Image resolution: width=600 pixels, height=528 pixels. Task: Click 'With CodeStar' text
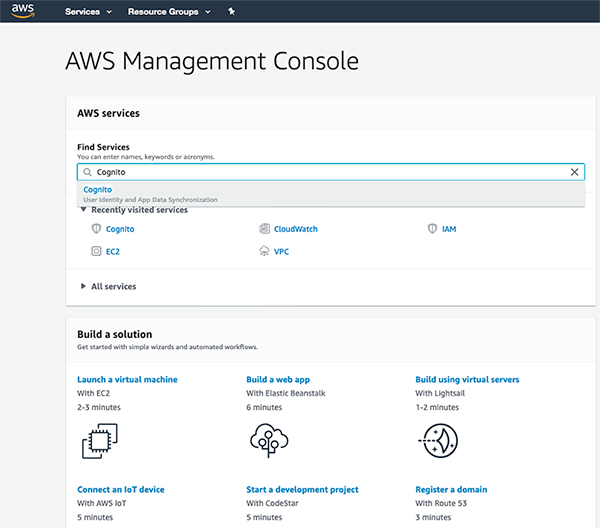click(272, 504)
